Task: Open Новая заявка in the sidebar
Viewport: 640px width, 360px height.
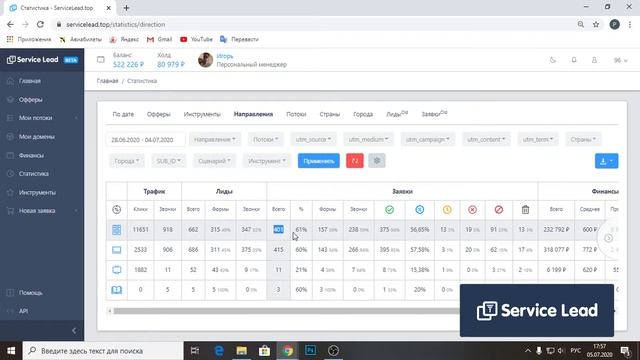Action: coord(37,211)
